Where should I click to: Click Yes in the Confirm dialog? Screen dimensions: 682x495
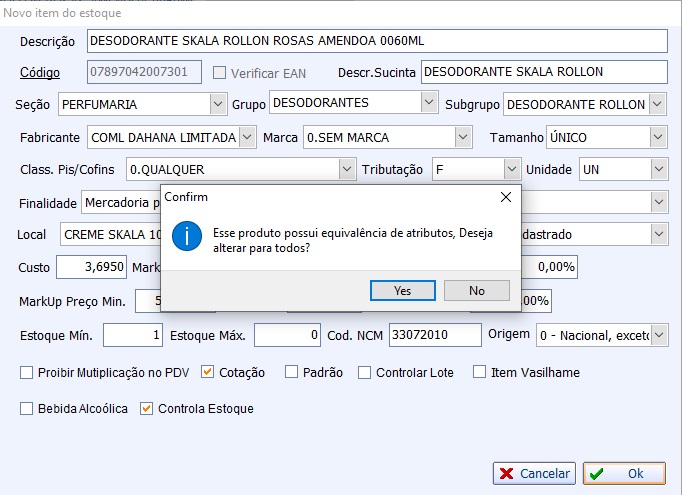pos(402,291)
